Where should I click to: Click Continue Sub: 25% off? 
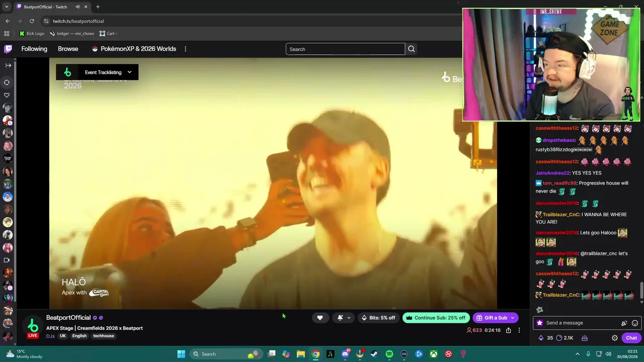click(436, 318)
